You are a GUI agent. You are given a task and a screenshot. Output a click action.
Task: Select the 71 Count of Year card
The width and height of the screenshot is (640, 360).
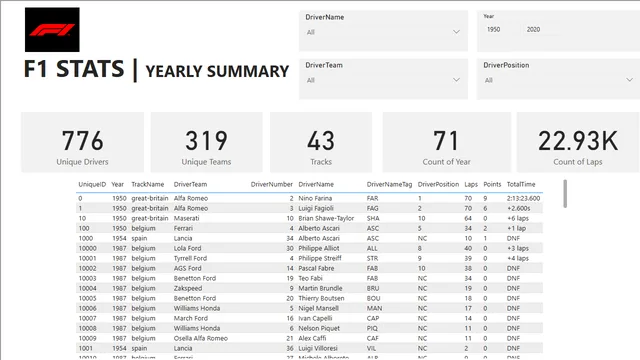pos(446,142)
